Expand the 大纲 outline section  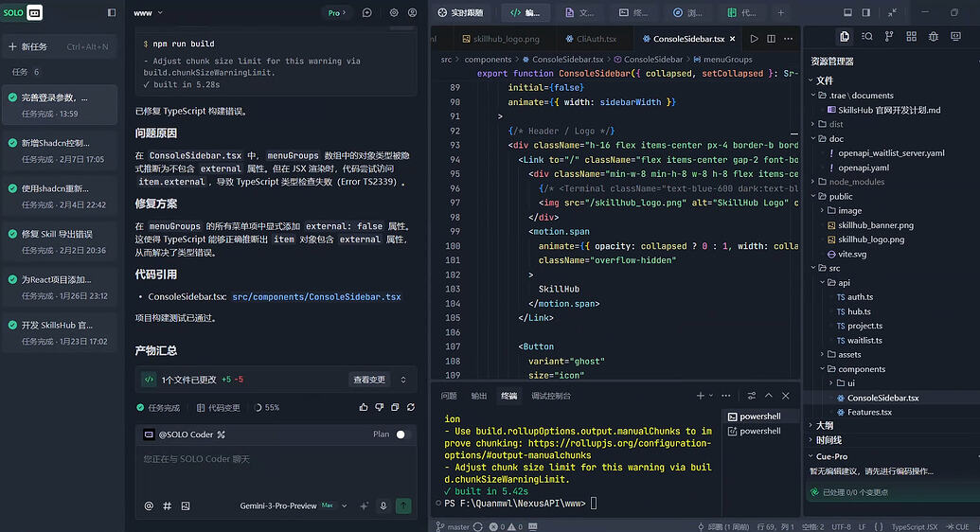[811, 425]
